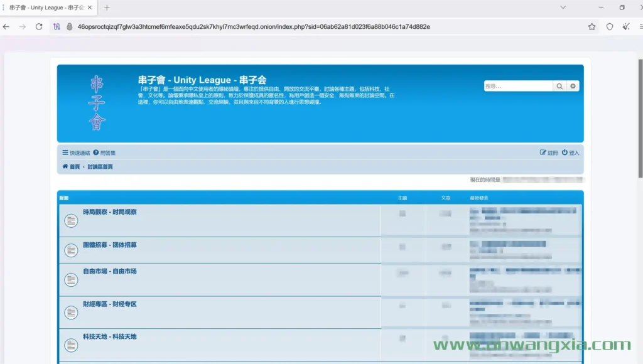
Task: Open a new tab with the plus button
Action: coord(107,8)
